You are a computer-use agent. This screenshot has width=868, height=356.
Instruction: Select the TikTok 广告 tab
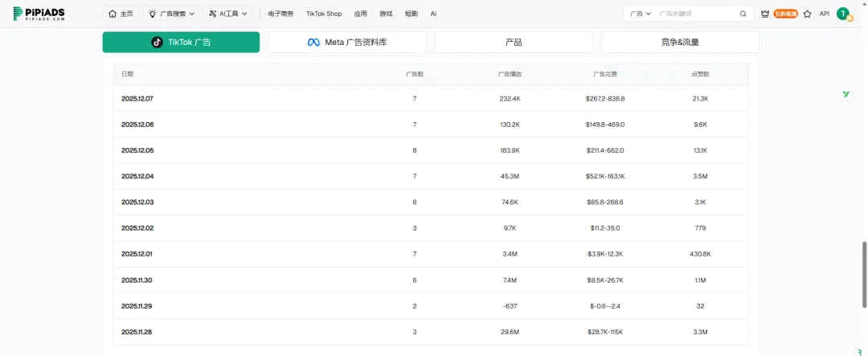(181, 43)
